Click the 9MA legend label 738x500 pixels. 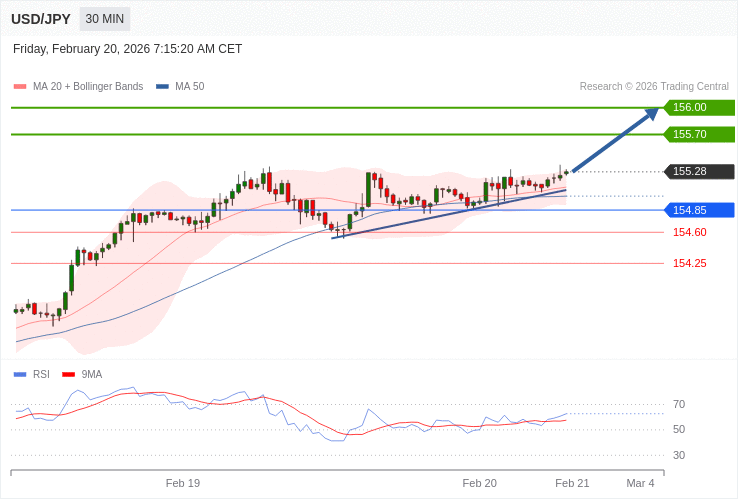(92, 374)
